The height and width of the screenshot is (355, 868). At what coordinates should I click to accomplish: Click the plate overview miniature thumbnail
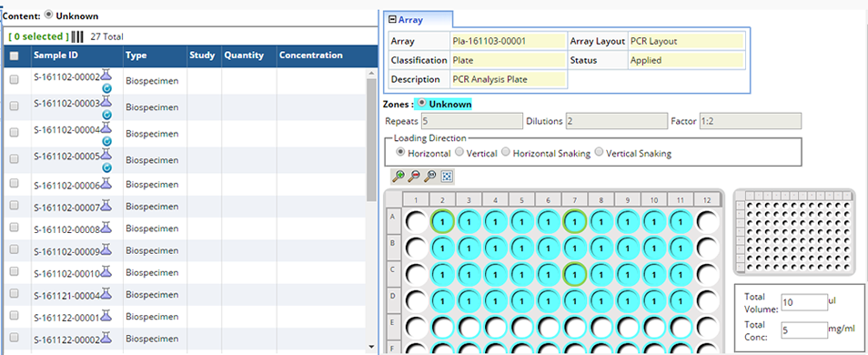(793, 231)
